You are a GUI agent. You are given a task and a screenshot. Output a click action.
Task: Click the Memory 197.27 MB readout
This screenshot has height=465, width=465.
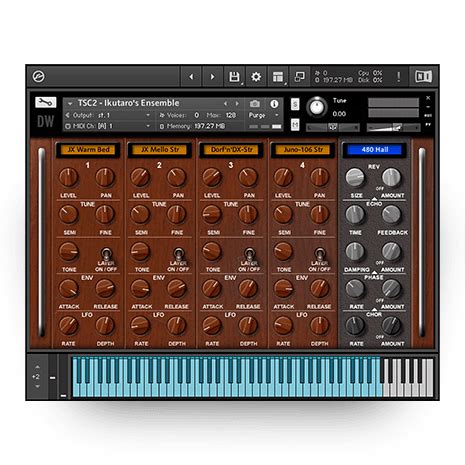tap(210, 126)
